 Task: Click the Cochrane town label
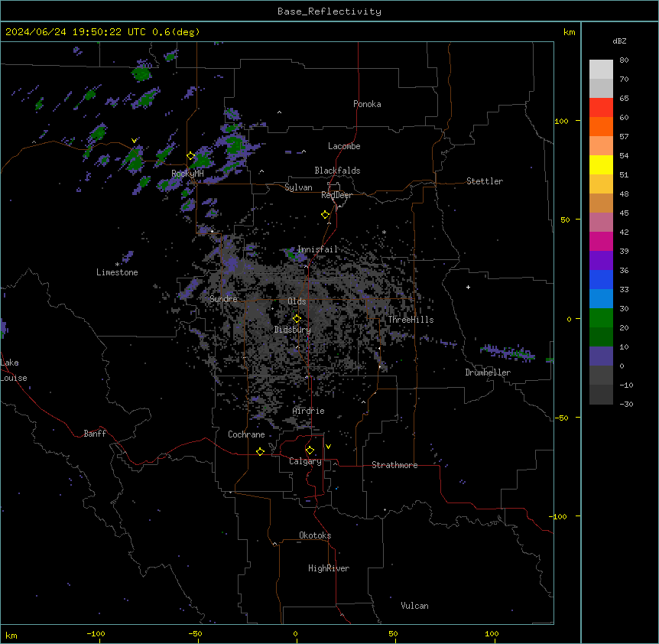[246, 434]
